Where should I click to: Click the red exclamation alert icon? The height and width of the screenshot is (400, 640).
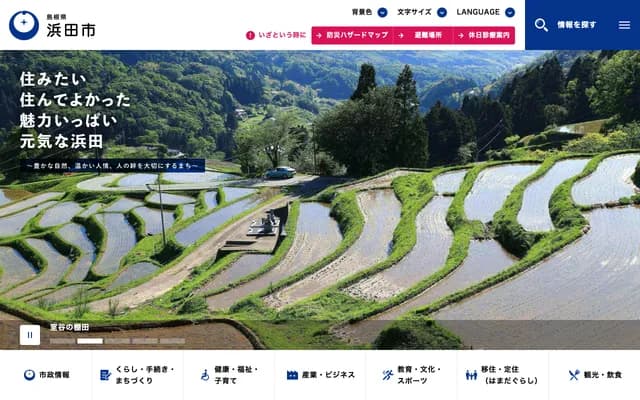(x=250, y=36)
